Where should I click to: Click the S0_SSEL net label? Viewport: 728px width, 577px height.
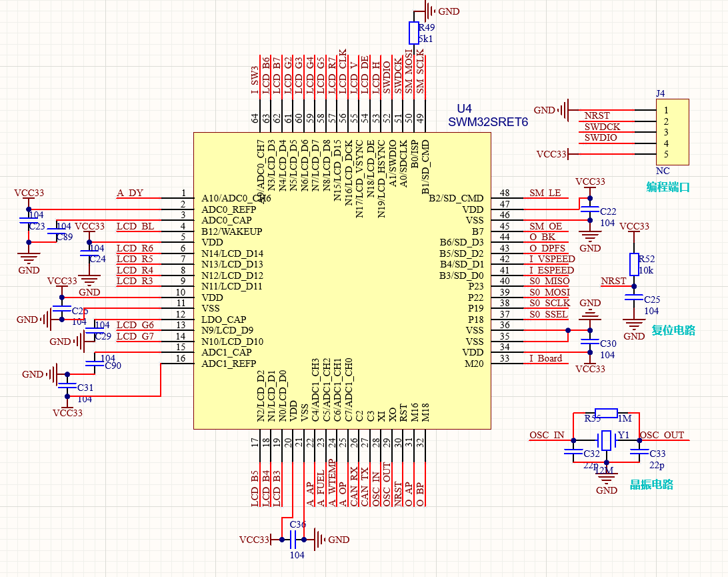549,315
